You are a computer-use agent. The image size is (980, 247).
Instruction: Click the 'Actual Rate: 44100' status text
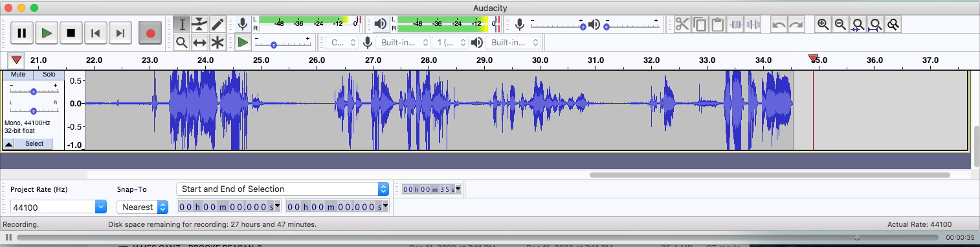[x=919, y=224]
